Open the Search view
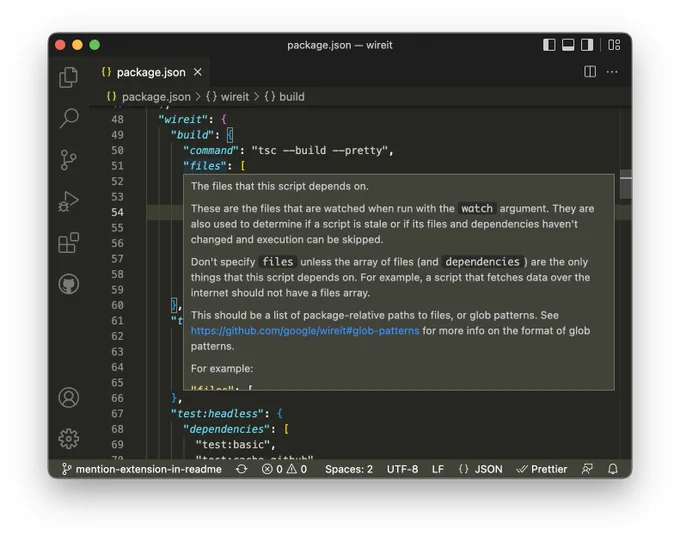Image resolution: width=680 pixels, height=542 pixels. [69, 118]
